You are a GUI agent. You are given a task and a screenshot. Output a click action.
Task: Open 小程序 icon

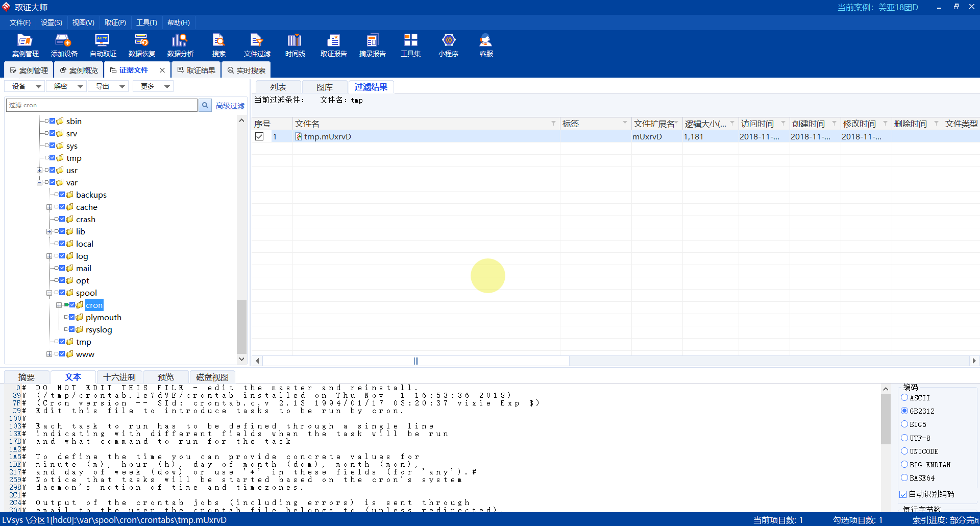(448, 45)
